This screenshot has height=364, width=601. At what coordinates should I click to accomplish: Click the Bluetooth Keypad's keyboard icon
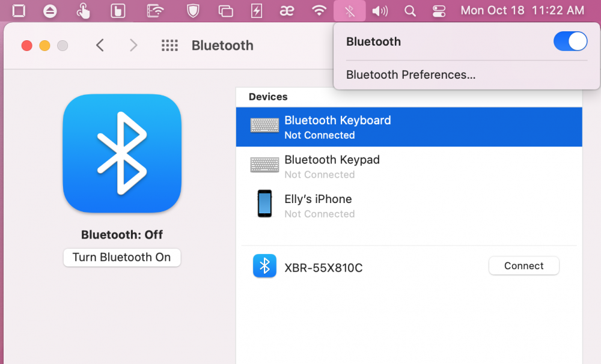264,165
